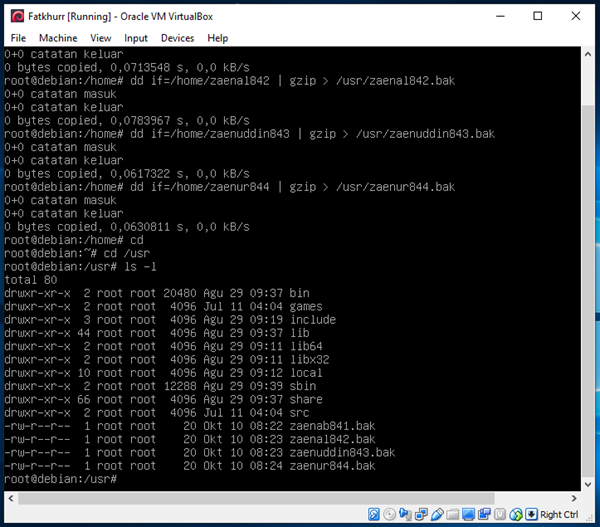Click the shared folders status icon
The width and height of the screenshot is (600, 527).
click(x=453, y=514)
